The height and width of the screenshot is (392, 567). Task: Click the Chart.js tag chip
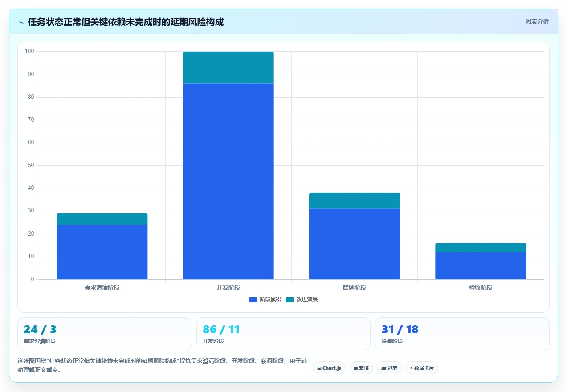coord(329,368)
